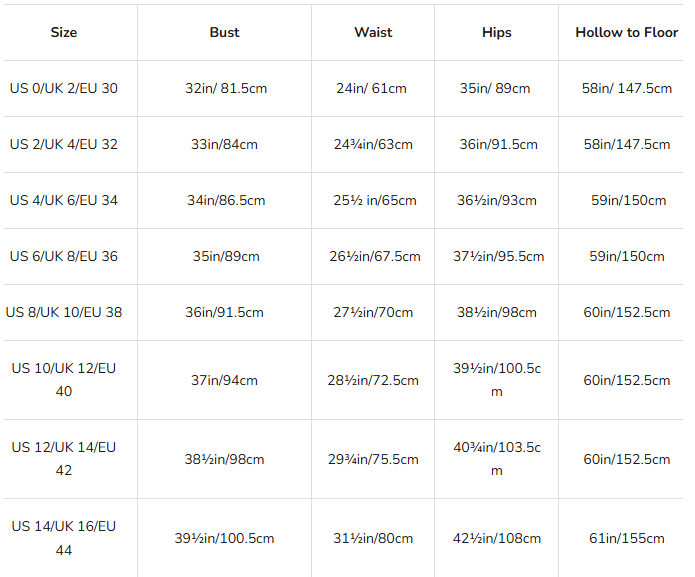Select the 36½in/93cm hips value
695x577 pixels.
coord(496,200)
